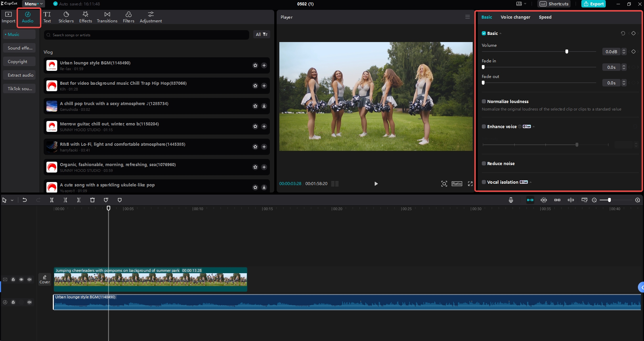Click the Delete clip trash icon
Screen dimensions: 644x341
click(92, 200)
